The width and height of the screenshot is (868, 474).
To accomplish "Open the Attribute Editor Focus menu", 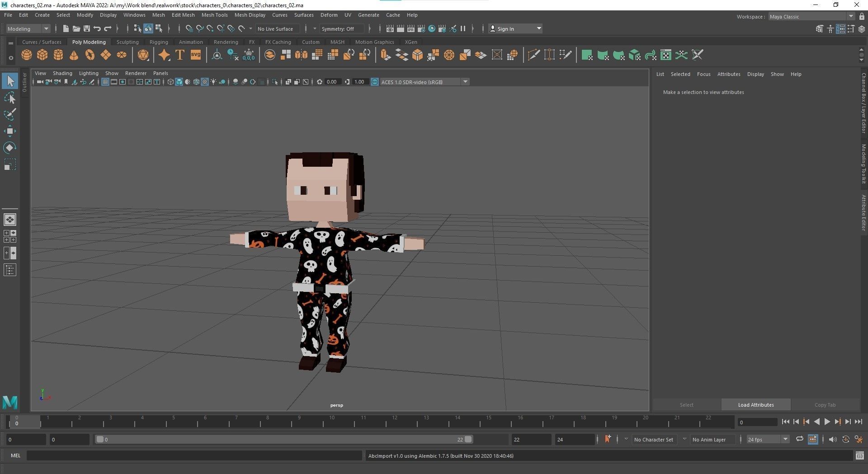I will pos(703,74).
